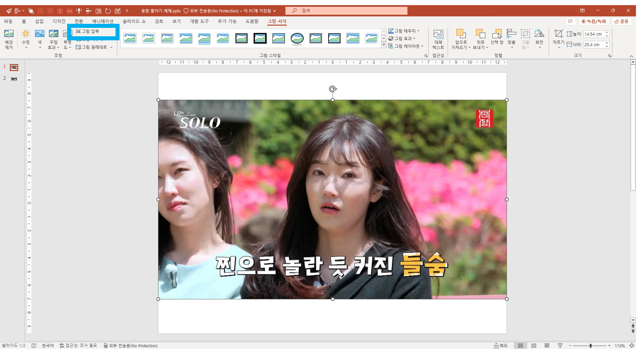
Task: Open the 맞춤 (Align) dropdown
Action: [512, 39]
